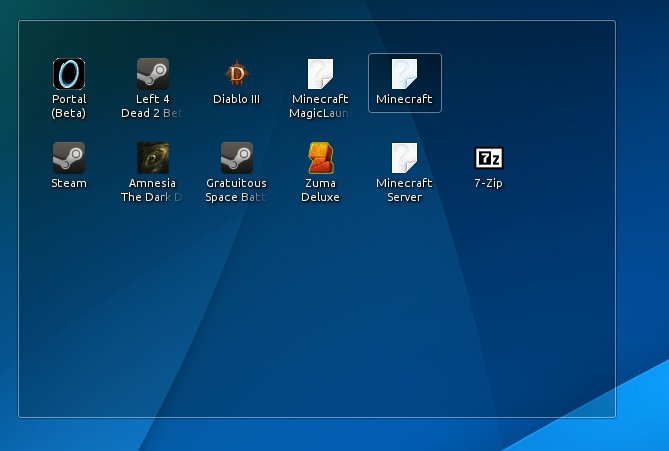Open the Portal (Beta) icon

pos(69,74)
